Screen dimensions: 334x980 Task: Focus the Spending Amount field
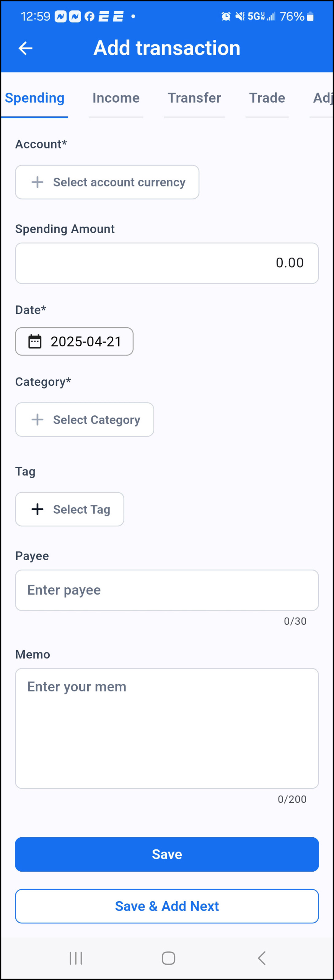tap(167, 263)
